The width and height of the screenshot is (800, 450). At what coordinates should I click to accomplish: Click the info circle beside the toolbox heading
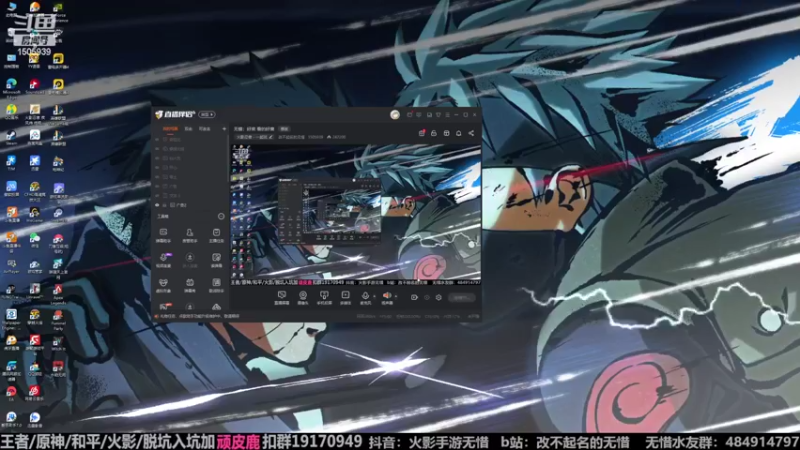pos(221,216)
